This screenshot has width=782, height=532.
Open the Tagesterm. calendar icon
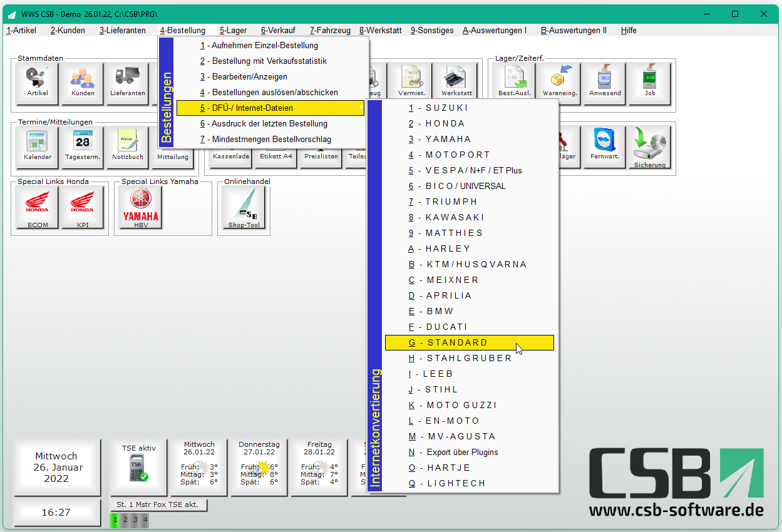click(x=83, y=148)
